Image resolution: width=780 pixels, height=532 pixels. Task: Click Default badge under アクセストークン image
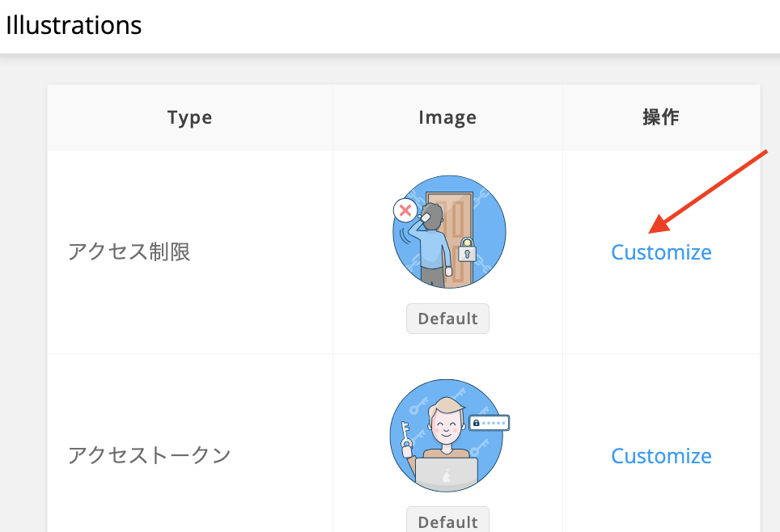447,520
